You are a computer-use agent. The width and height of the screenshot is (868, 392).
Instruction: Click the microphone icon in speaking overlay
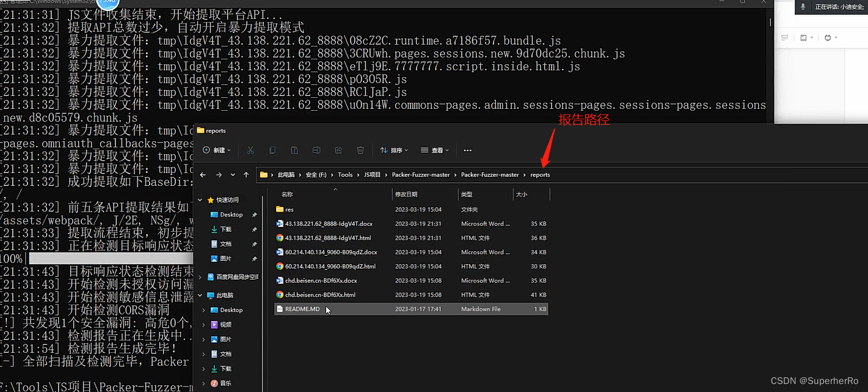tap(803, 7)
